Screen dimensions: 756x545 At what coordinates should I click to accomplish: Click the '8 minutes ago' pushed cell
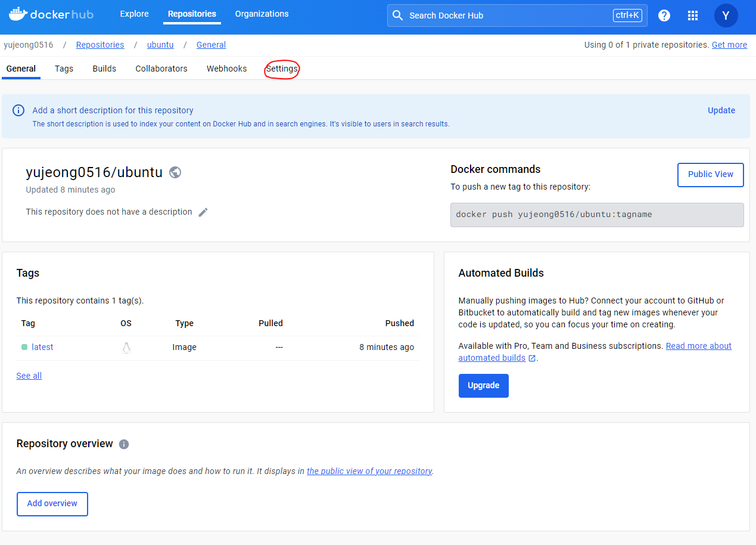click(x=387, y=347)
